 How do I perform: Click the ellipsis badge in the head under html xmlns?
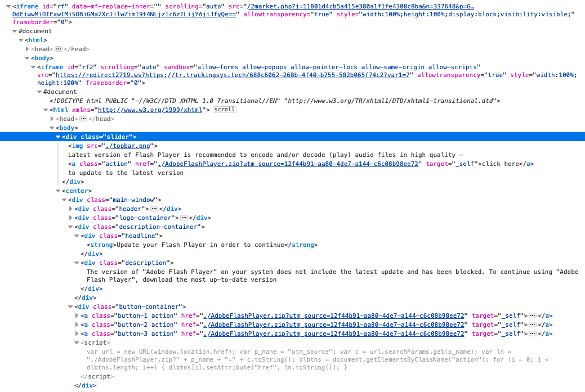point(83,119)
